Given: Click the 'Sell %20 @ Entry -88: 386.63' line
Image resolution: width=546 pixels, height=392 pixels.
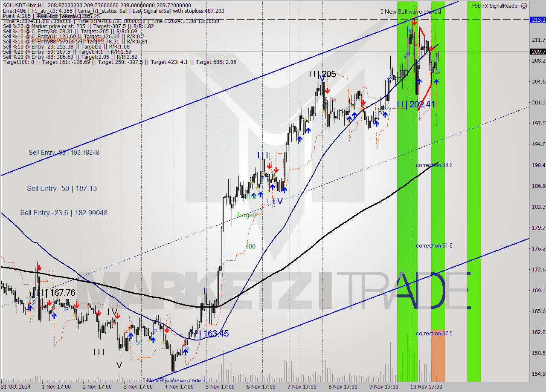Looking at the screenshot, I should (x=70, y=57).
